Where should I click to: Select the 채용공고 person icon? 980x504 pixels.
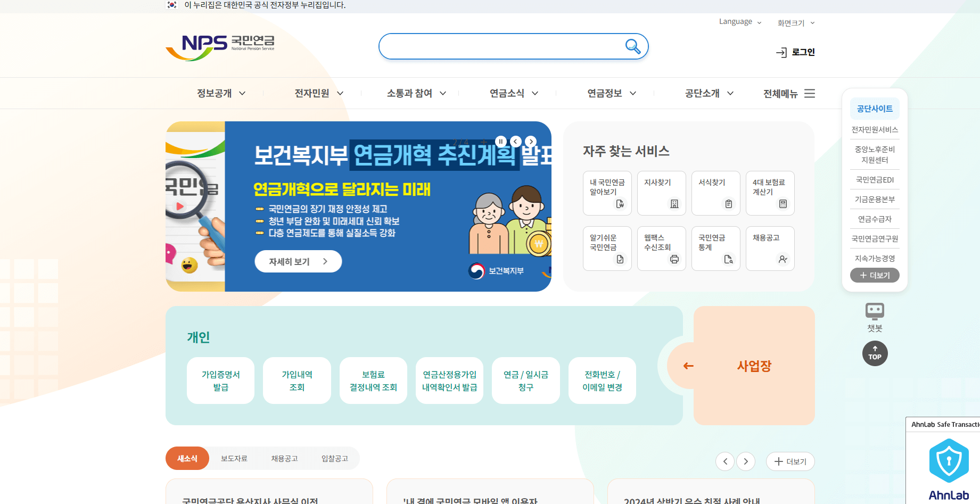click(x=783, y=259)
